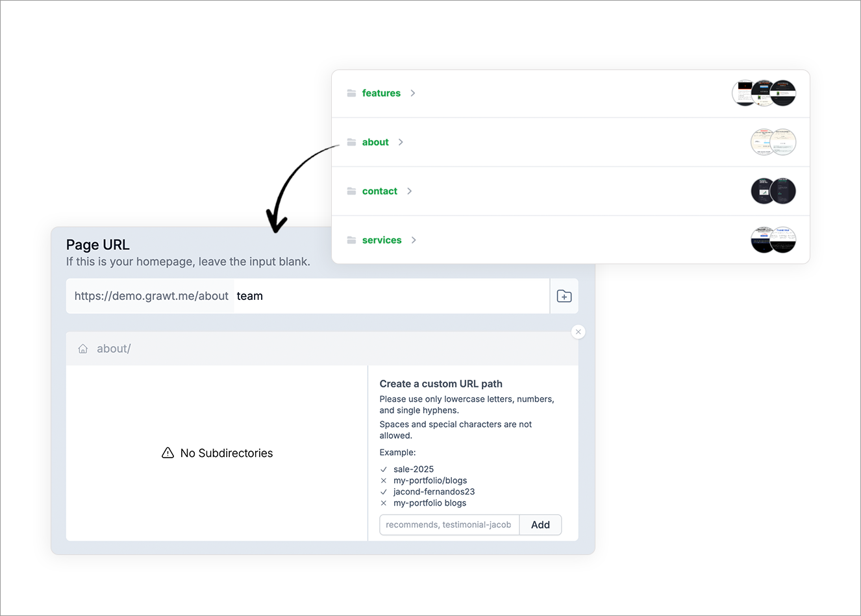Open the features directory link
The height and width of the screenshot is (616, 861).
click(381, 93)
